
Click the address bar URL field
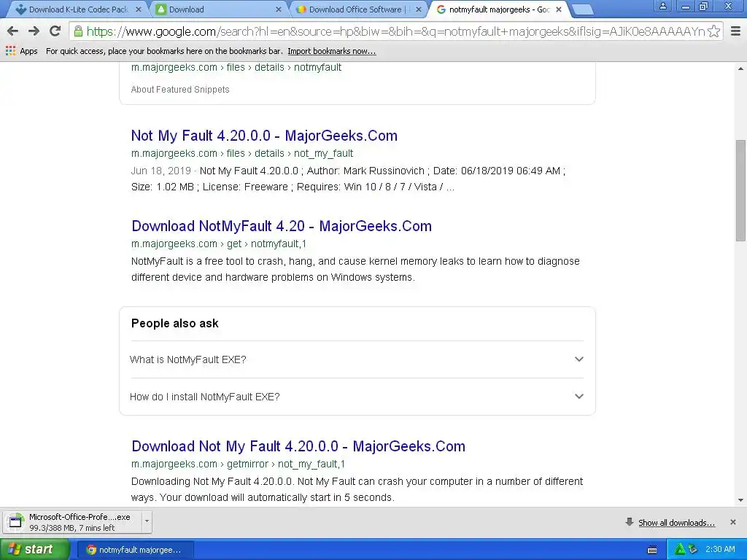coord(395,31)
